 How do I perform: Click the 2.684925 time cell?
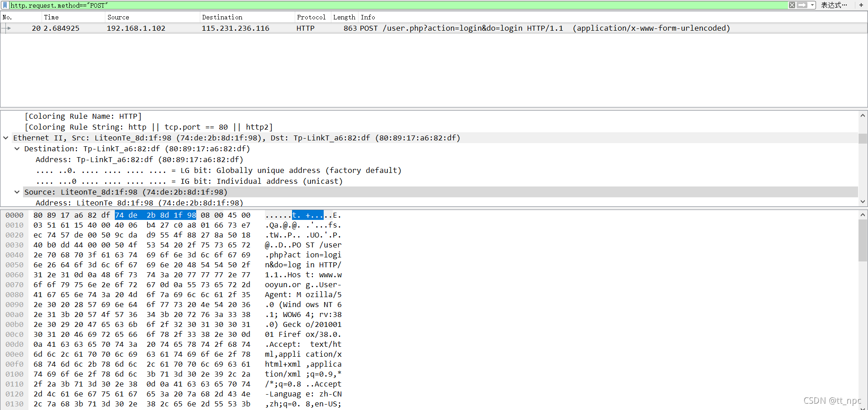pos(61,28)
